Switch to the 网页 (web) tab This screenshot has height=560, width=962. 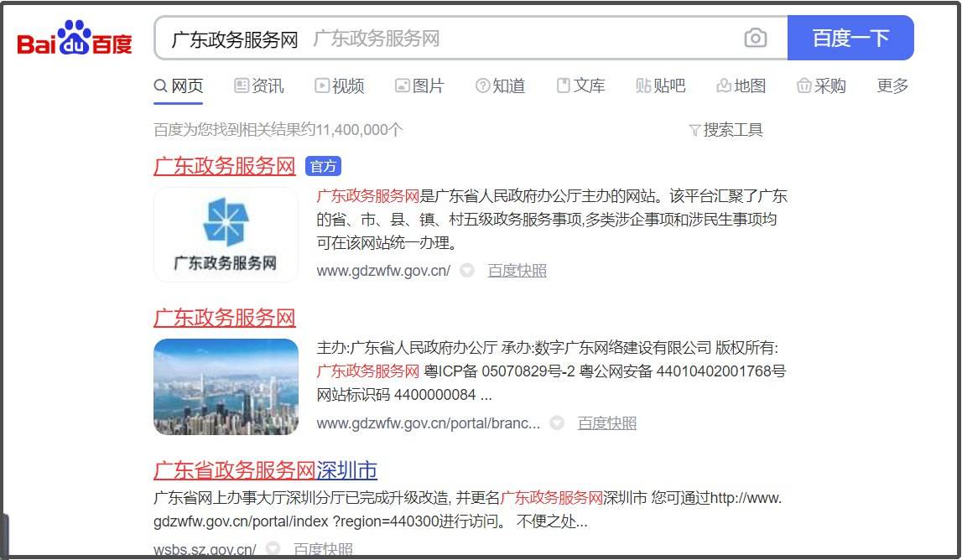(x=179, y=85)
